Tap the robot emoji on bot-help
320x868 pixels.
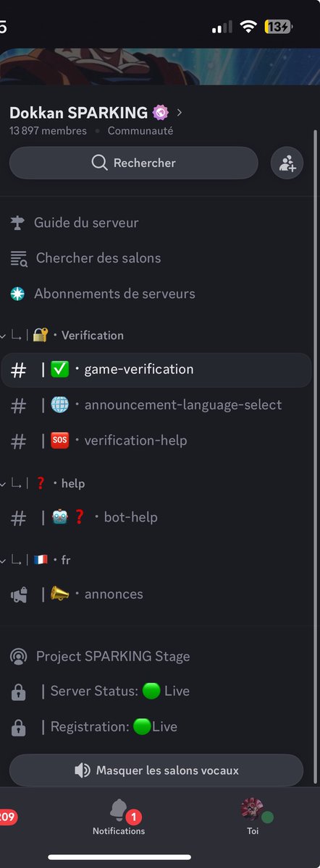click(60, 517)
